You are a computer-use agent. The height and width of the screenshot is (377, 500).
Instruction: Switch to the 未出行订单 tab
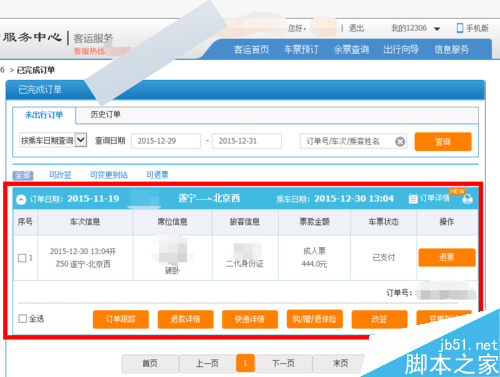(x=44, y=115)
